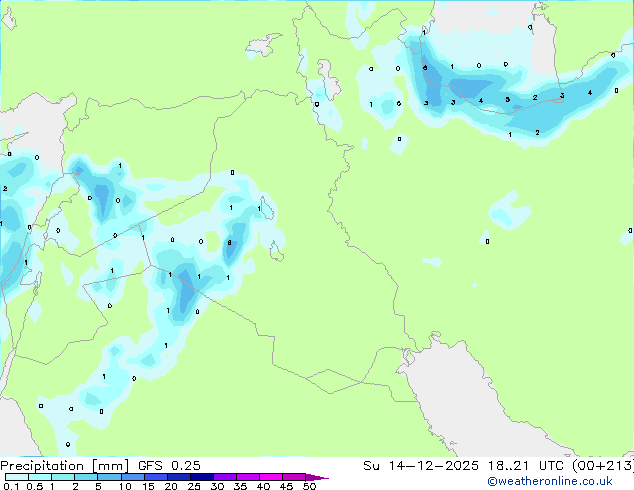The image size is (634, 490).
Task: Click the legend scale label '30'
Action: [x=217, y=486]
